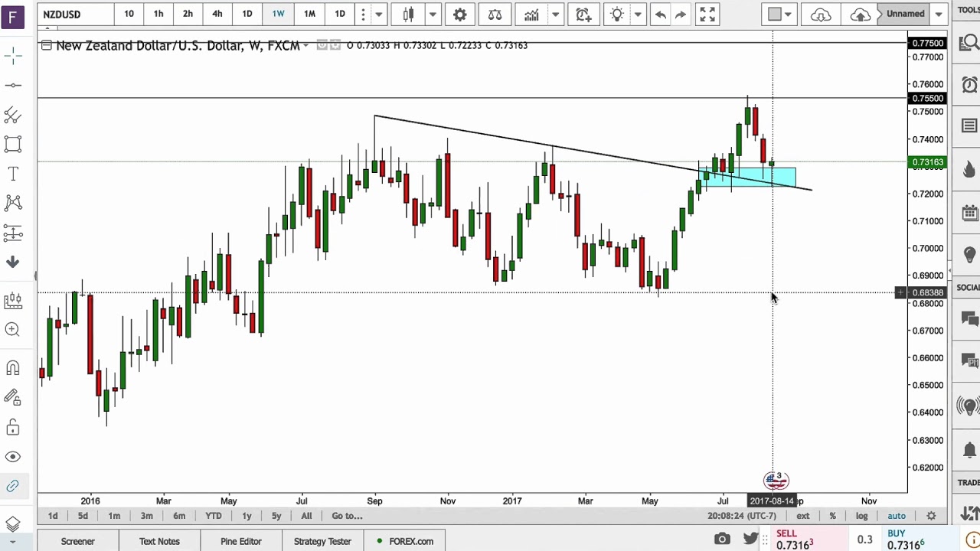Open the FOREX.com broker tab
Image resolution: width=980 pixels, height=551 pixels.
(x=405, y=541)
